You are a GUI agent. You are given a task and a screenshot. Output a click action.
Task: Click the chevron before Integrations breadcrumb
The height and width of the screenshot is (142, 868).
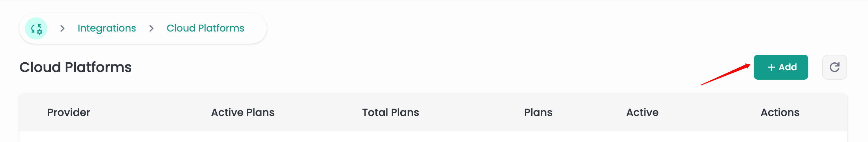coord(62,28)
